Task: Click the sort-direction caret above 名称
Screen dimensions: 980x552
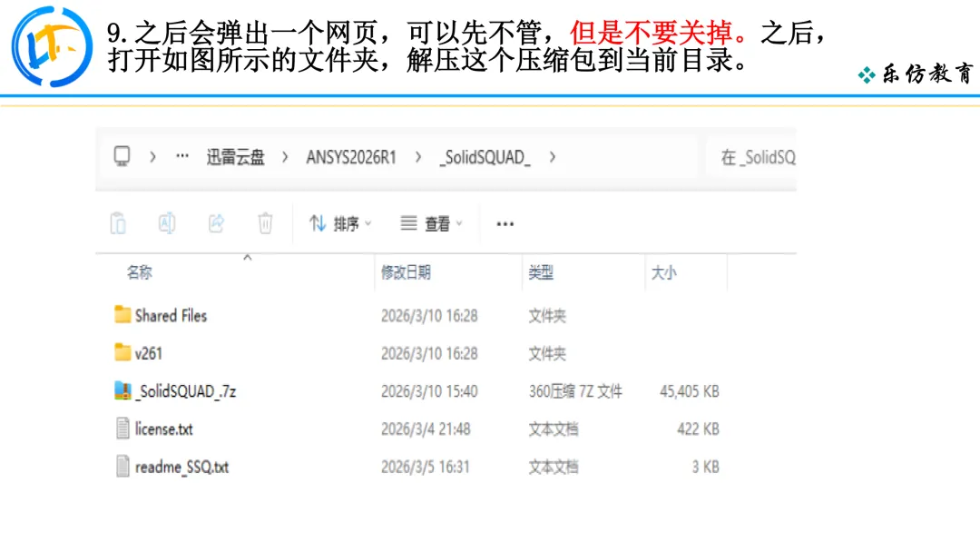Action: (x=248, y=257)
